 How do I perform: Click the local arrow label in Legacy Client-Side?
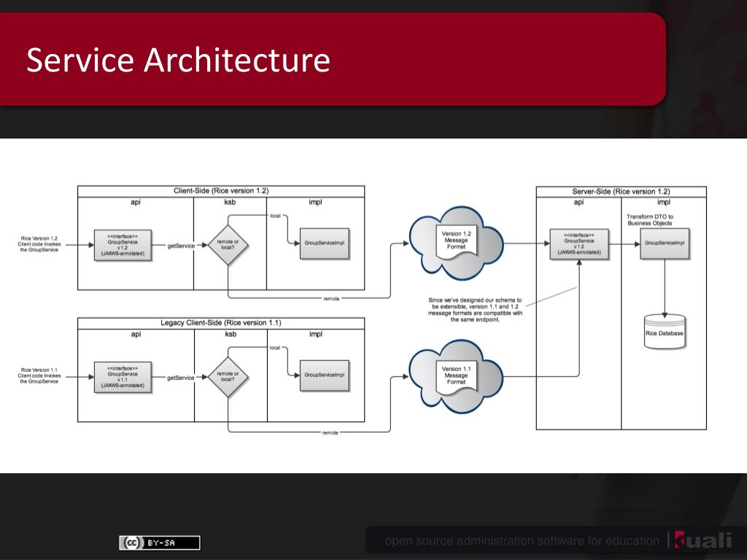(275, 348)
